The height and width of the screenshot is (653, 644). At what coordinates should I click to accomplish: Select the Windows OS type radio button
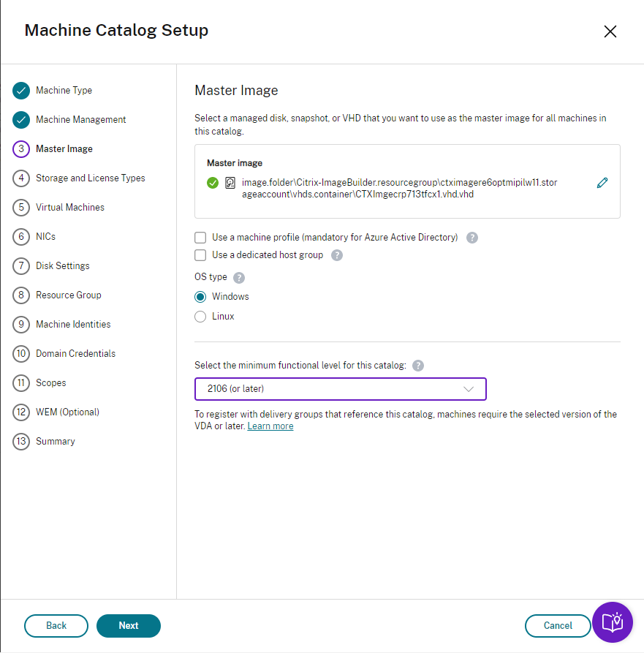click(200, 297)
